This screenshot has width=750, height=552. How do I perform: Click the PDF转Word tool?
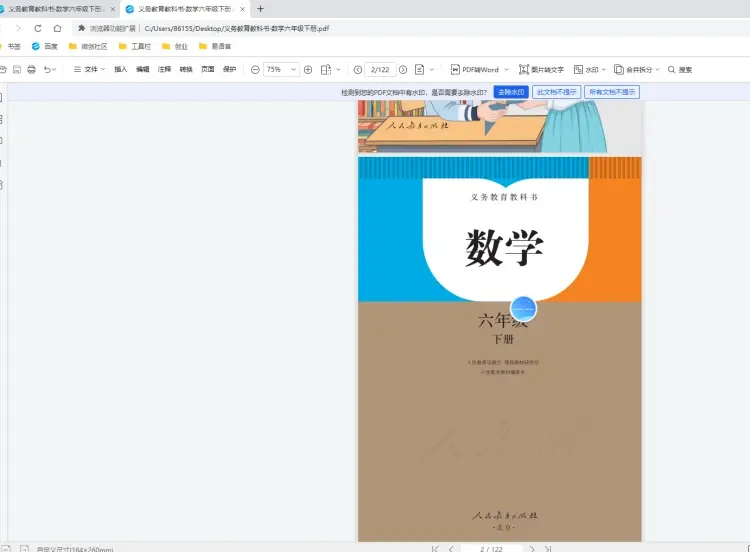[x=474, y=70]
